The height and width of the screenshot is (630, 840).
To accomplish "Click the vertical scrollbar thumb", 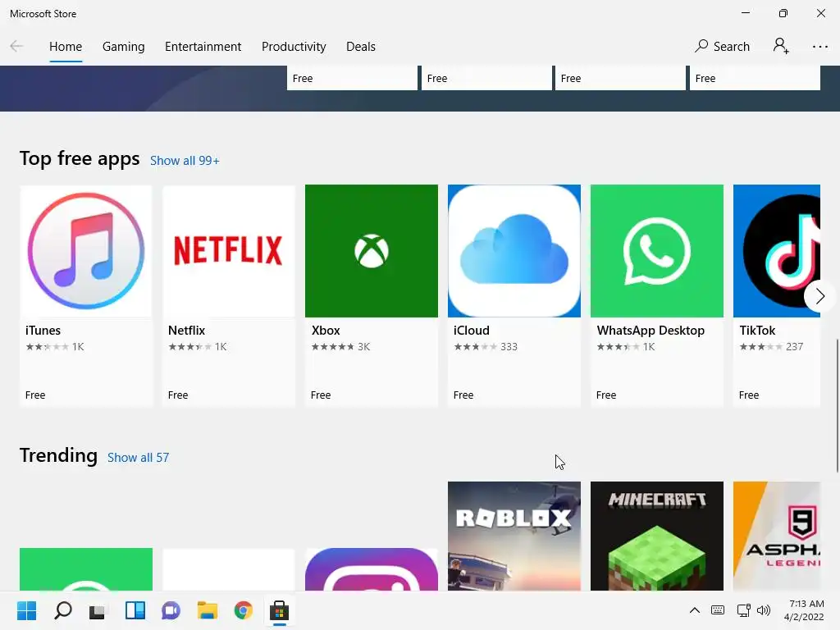I will coord(837,405).
